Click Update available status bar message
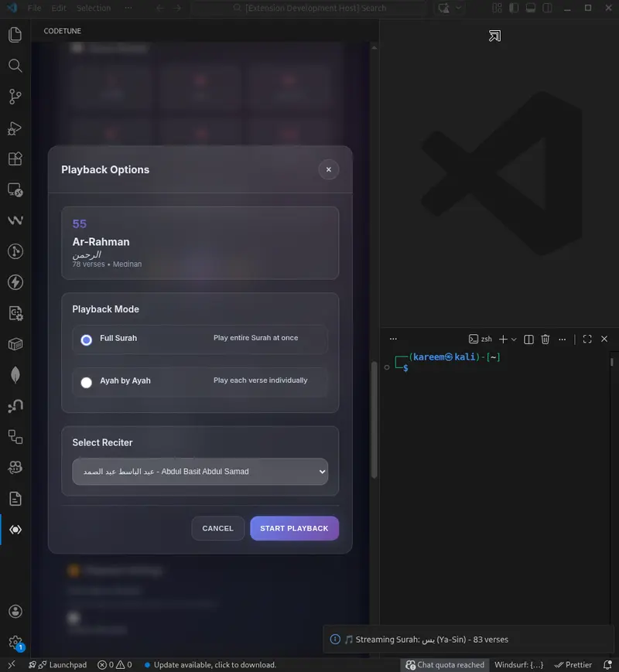 (210, 665)
